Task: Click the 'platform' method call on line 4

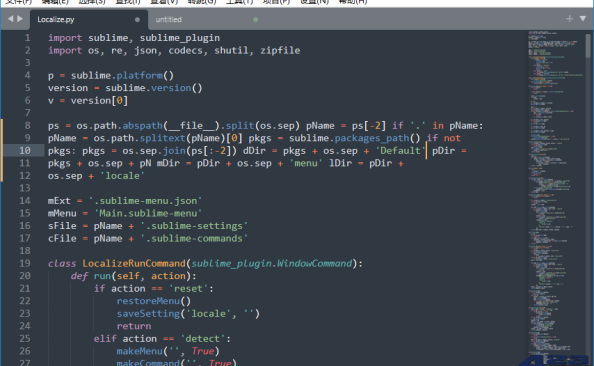Action: [x=139, y=75]
